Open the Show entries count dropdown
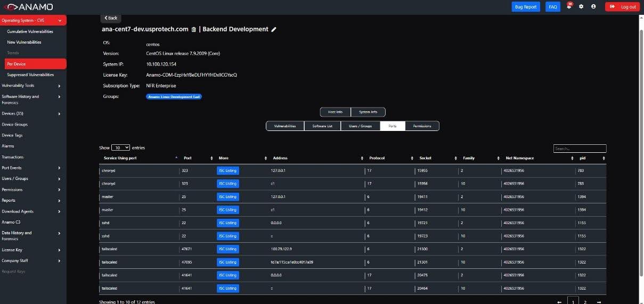Image resolution: width=644 pixels, height=304 pixels. (x=120, y=147)
